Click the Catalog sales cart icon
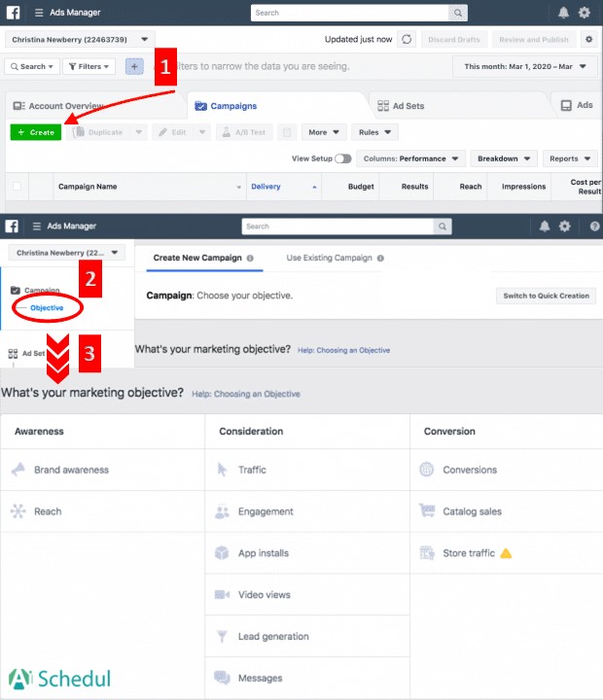This screenshot has height=700, width=603. click(427, 510)
